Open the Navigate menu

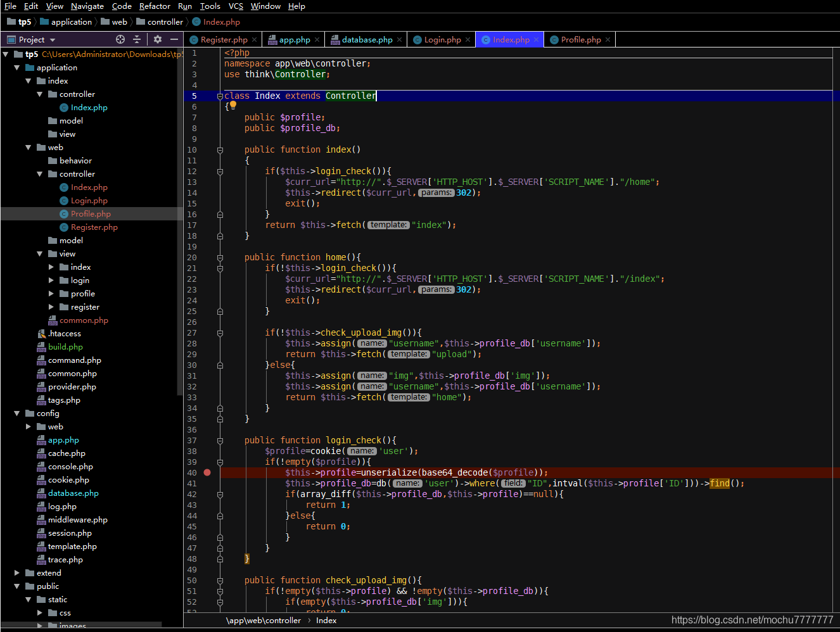coord(87,6)
